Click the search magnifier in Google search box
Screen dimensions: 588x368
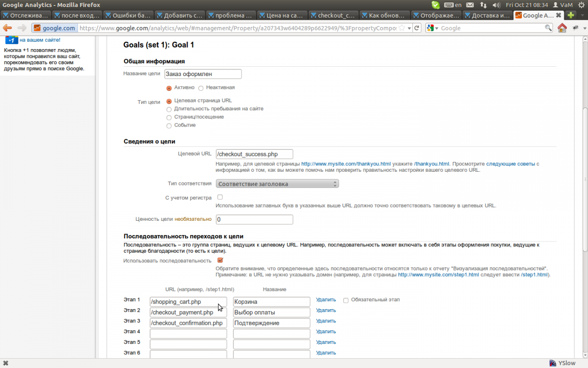[x=549, y=28]
